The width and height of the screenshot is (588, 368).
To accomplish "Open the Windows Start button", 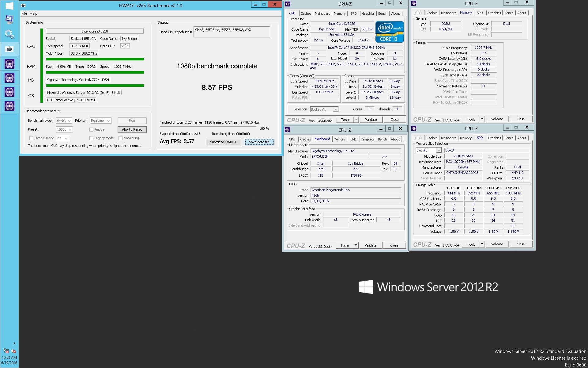I will click(x=9, y=6).
